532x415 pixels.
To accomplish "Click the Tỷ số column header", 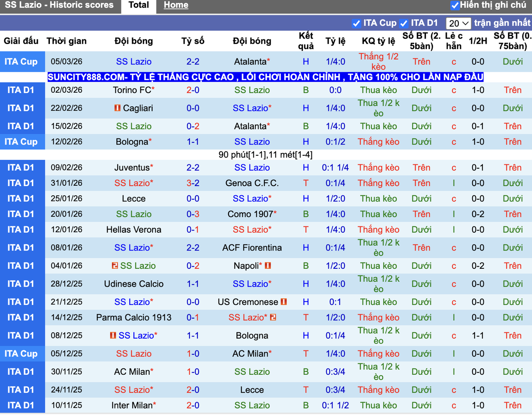I will (x=193, y=41).
